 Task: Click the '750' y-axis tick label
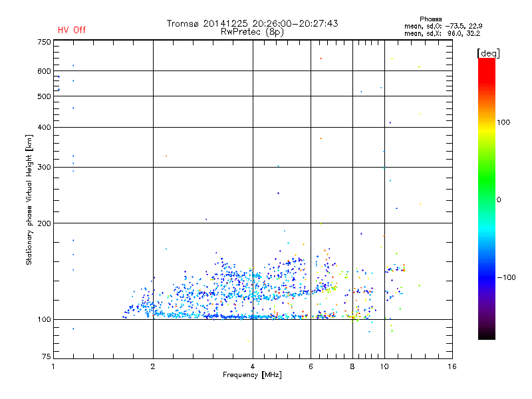pyautogui.click(x=44, y=42)
